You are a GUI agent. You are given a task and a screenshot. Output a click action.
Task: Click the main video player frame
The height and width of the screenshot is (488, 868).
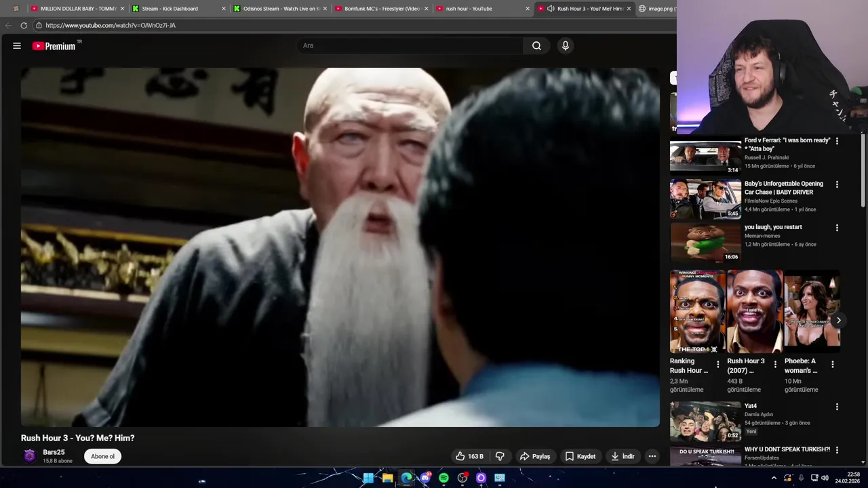[x=340, y=247]
